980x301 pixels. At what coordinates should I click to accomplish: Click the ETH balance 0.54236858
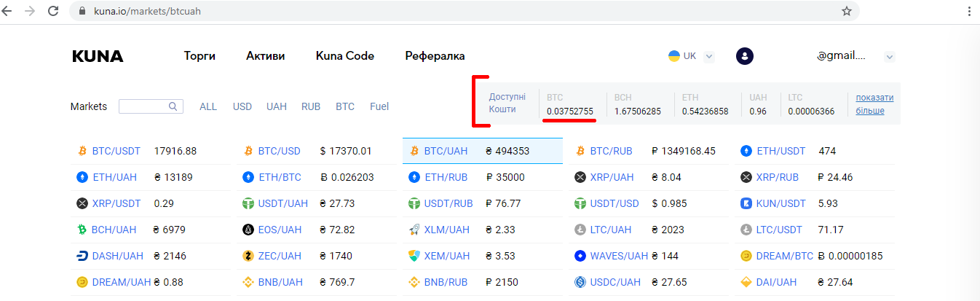point(706,112)
